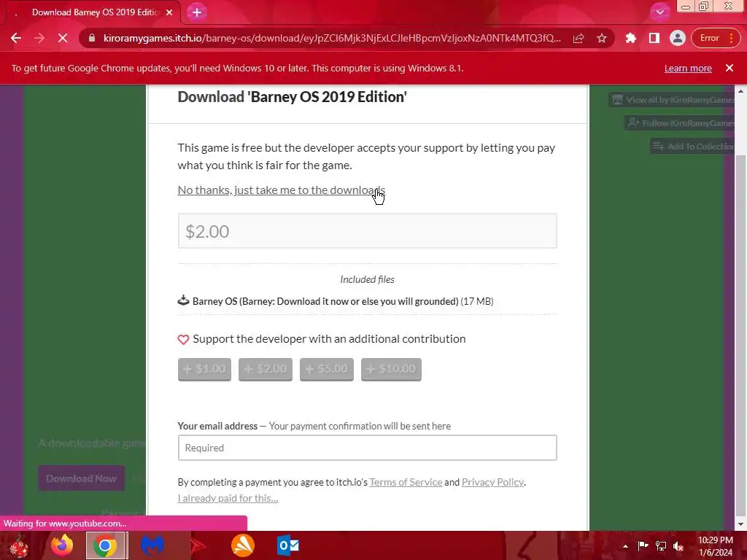The height and width of the screenshot is (560, 747).
Task: Add $10.00 contribution
Action: tap(391, 369)
